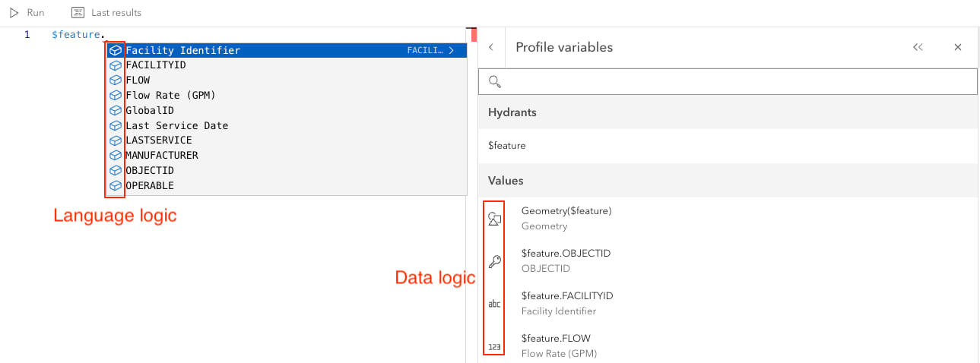Viewport: 980px width, 363px height.
Task: Open Last results panel
Action: click(106, 13)
